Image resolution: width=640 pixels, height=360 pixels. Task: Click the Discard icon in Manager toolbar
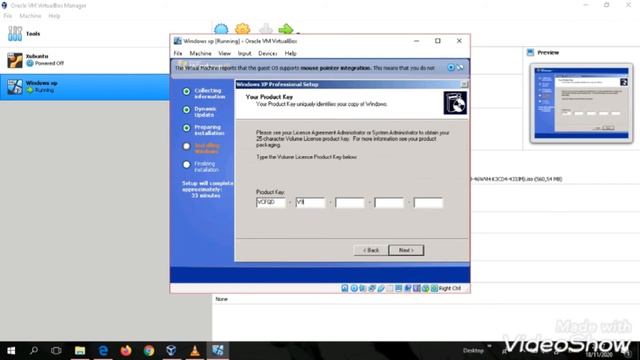[266, 29]
